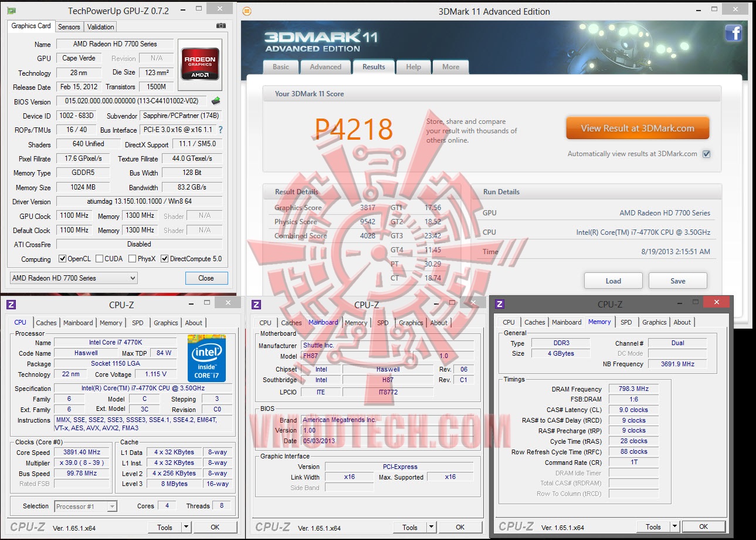
Task: Click the Save button in 3DMark 11
Action: coord(678,281)
